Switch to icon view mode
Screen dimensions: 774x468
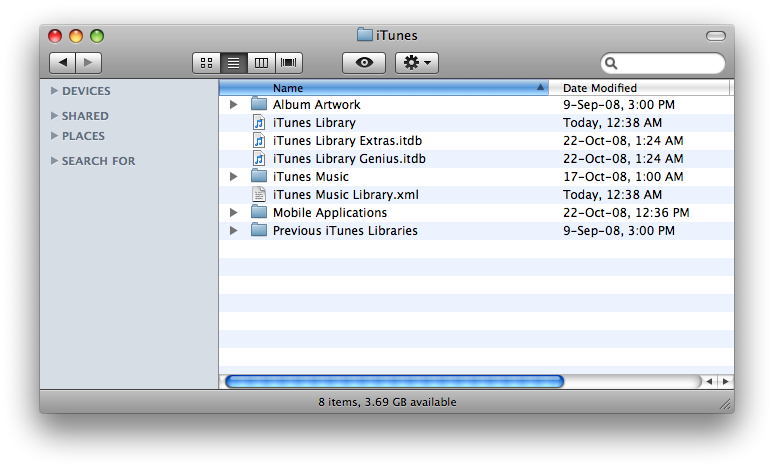[x=206, y=63]
